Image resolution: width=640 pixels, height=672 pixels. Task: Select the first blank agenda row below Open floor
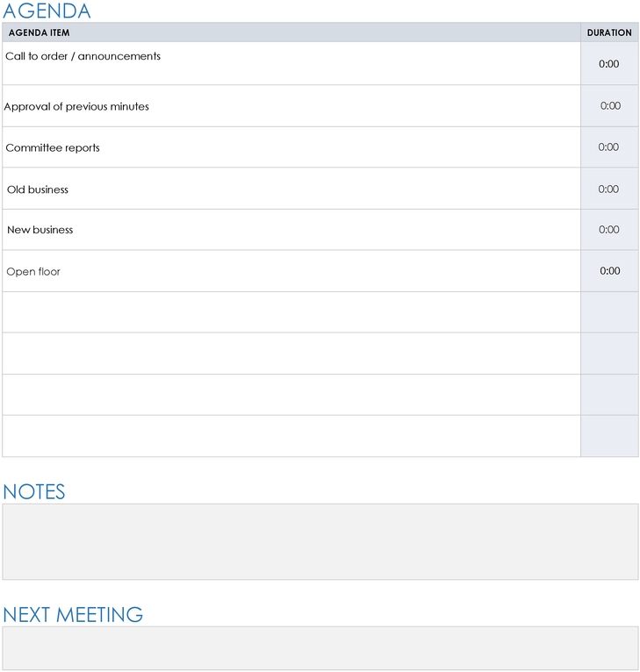(x=291, y=312)
